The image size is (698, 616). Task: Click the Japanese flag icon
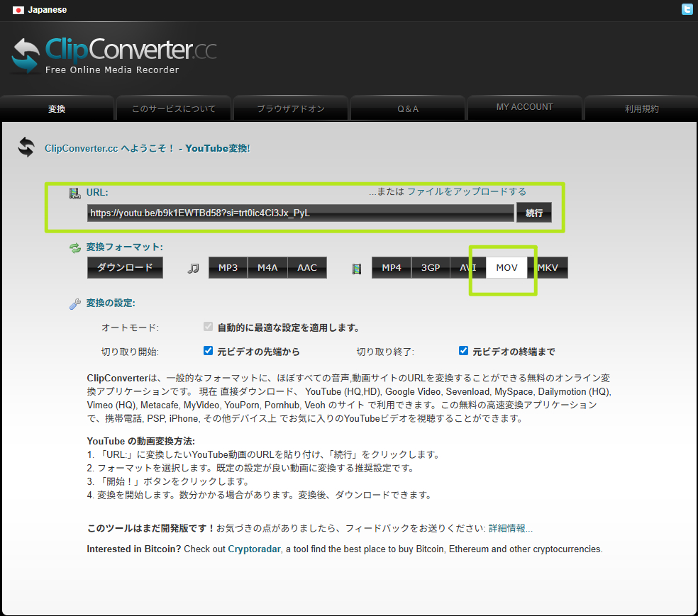tap(18, 10)
